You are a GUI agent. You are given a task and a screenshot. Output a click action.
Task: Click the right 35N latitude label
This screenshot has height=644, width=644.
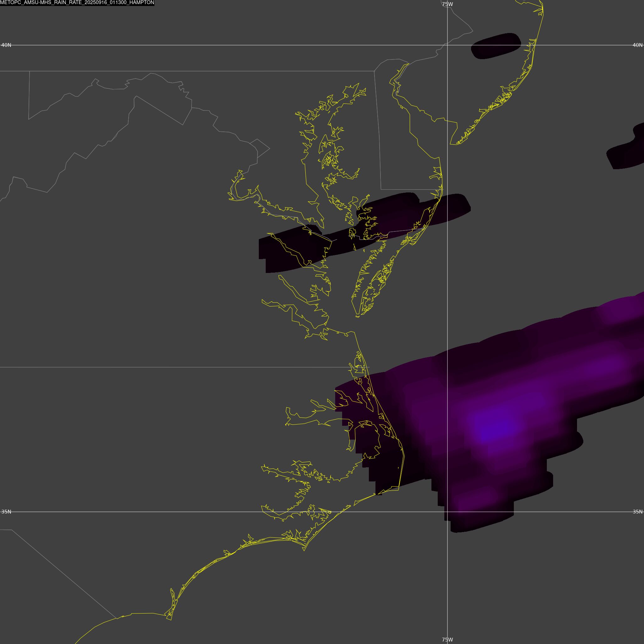[x=637, y=512]
